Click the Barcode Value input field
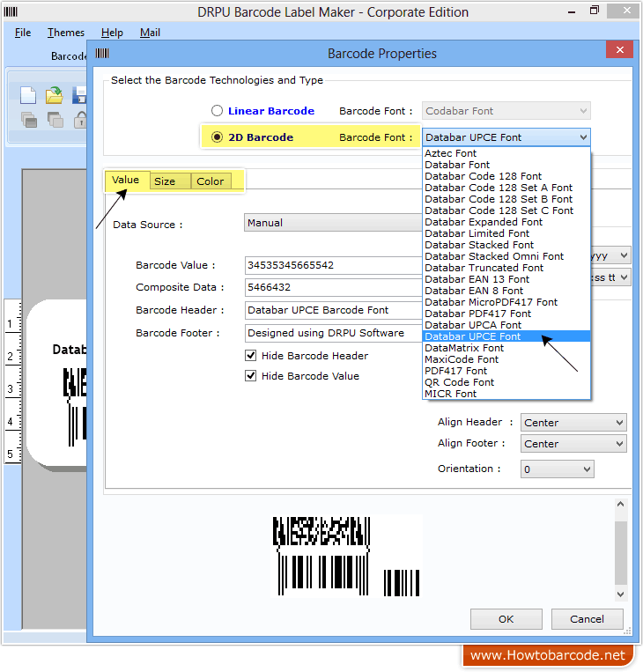 (334, 265)
